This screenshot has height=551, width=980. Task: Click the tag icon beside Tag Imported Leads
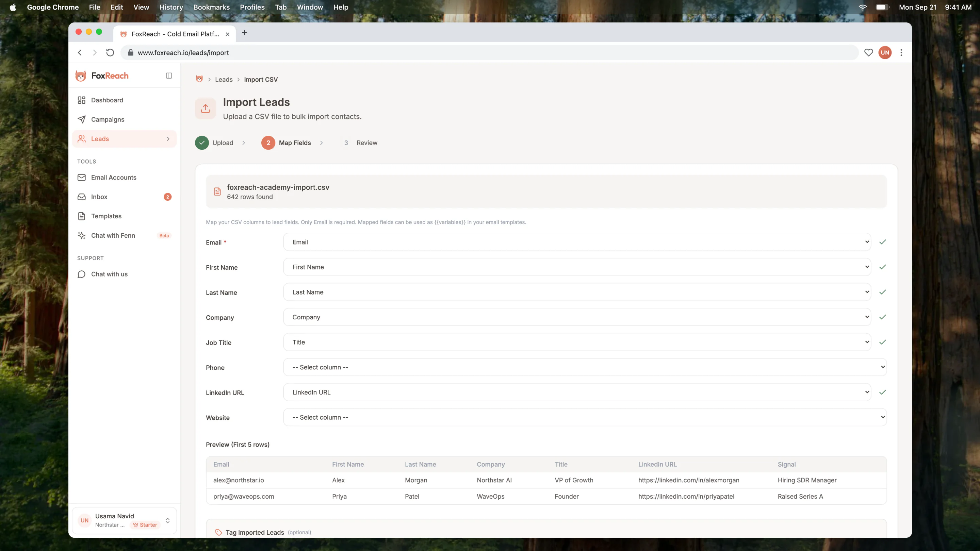(218, 532)
